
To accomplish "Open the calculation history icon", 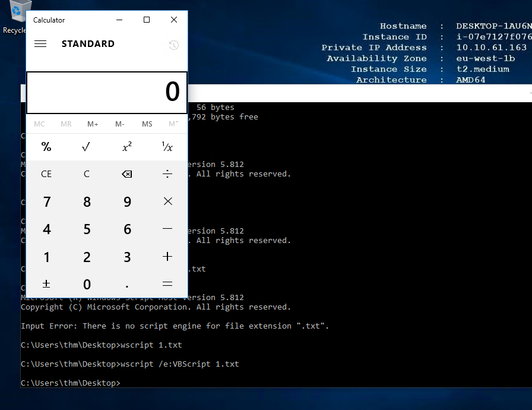I will pos(173,45).
